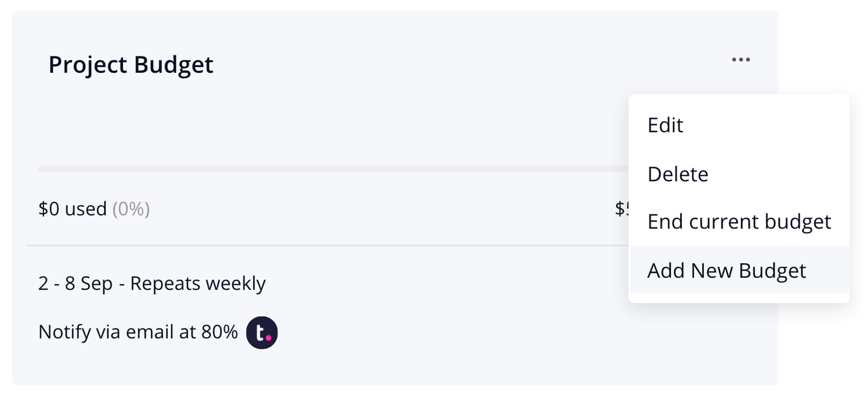Click the ellipsis icon above the menu
Viewport: 868px width, 395px height.
point(741,60)
